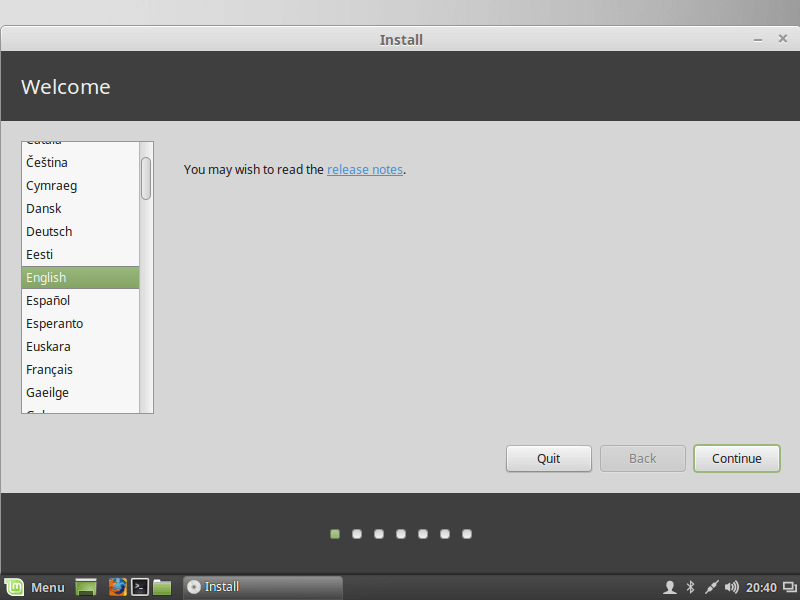Select the Install task in the taskbar
The image size is (800, 600).
pyautogui.click(x=263, y=587)
